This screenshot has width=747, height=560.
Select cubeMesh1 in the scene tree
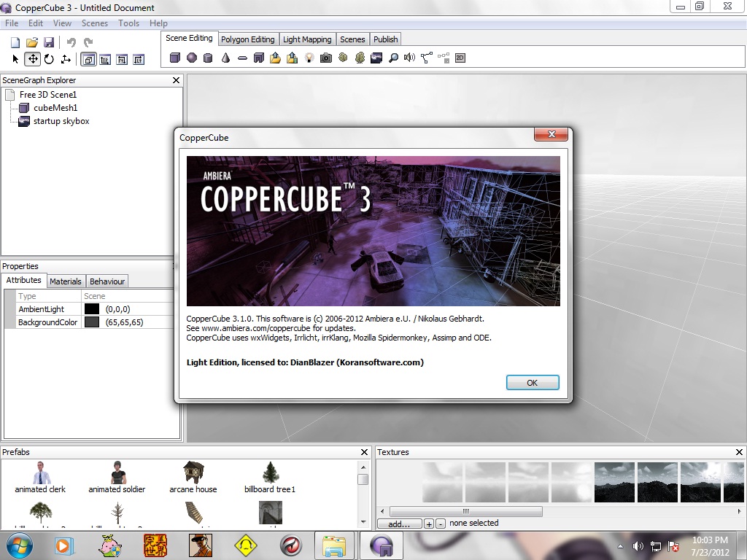(x=55, y=108)
